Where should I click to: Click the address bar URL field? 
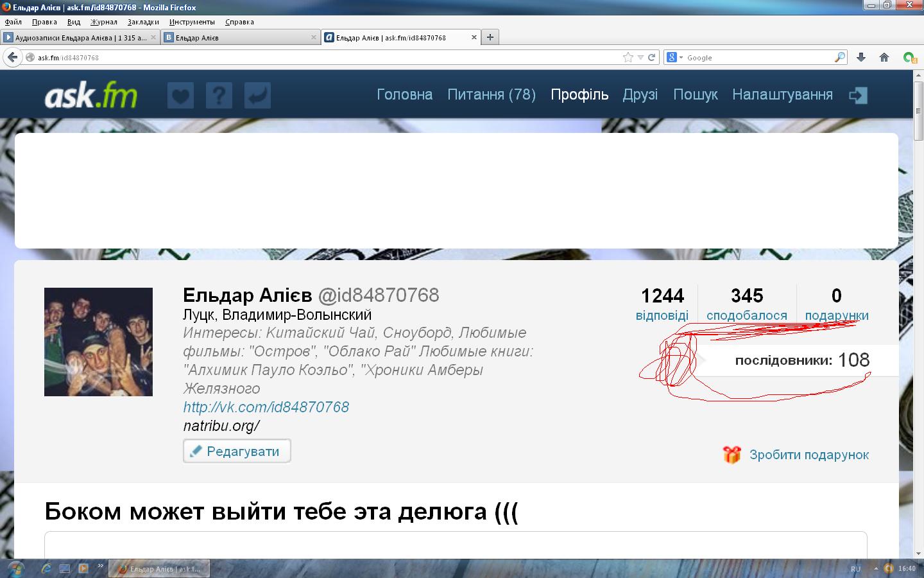click(327, 57)
